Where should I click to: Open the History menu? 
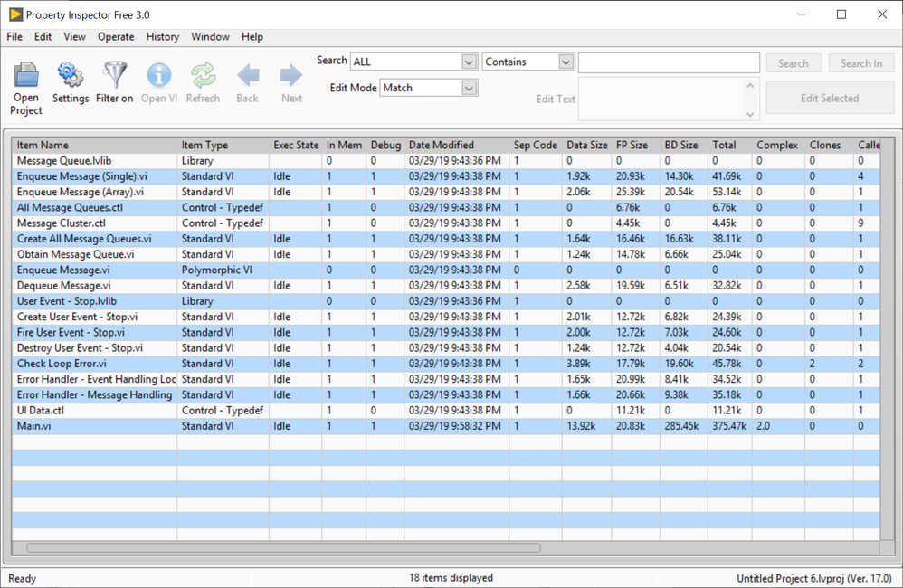(162, 37)
